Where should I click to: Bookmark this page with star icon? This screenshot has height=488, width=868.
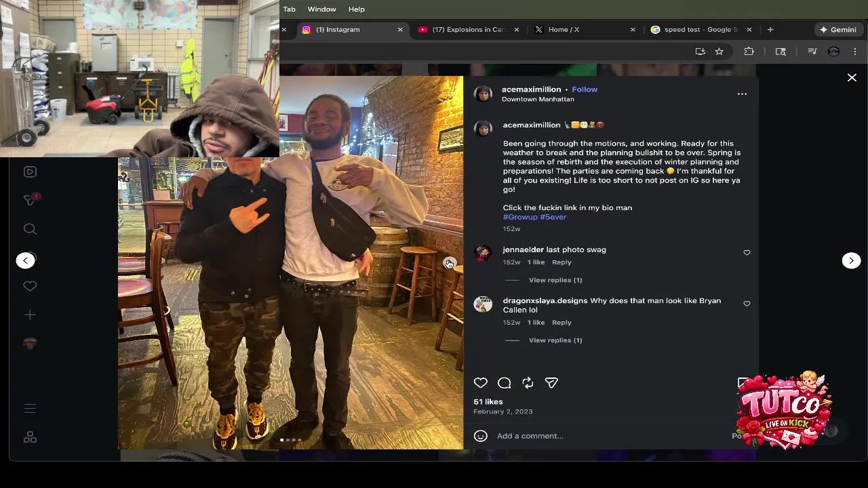[719, 52]
